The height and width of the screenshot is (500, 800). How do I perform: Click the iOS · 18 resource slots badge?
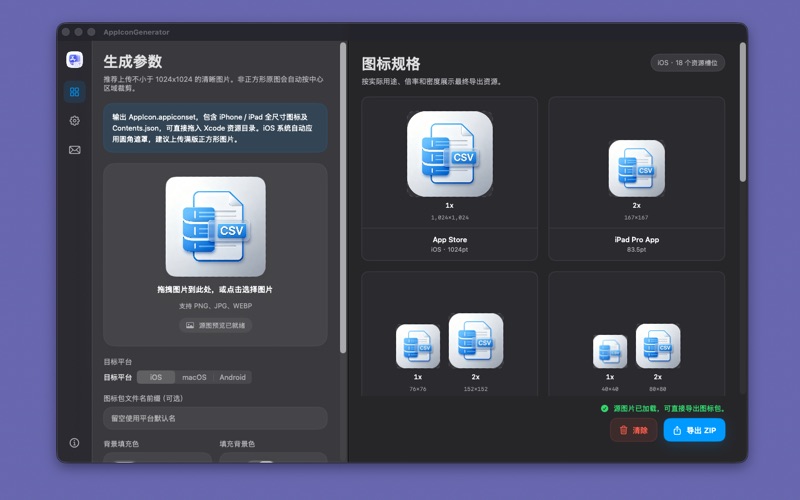pos(687,63)
